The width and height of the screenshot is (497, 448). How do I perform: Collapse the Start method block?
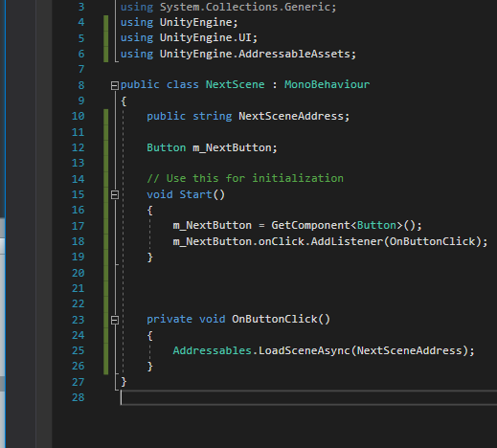tap(115, 194)
